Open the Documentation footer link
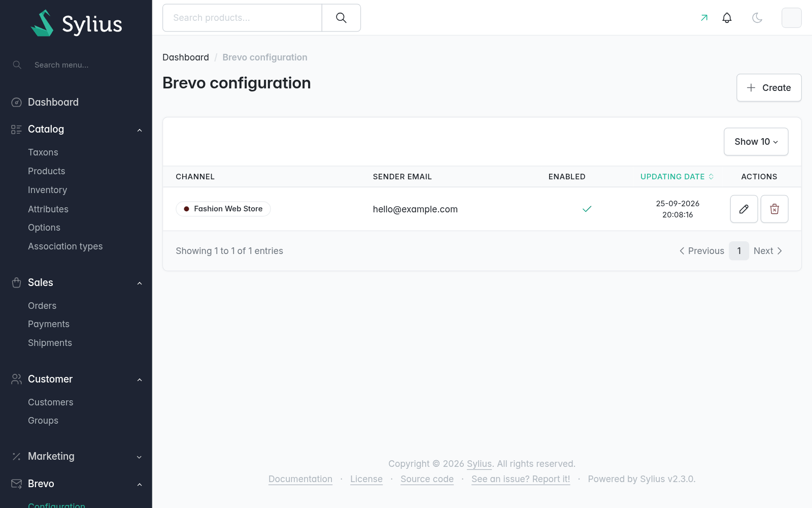This screenshot has height=508, width=812. click(x=300, y=479)
